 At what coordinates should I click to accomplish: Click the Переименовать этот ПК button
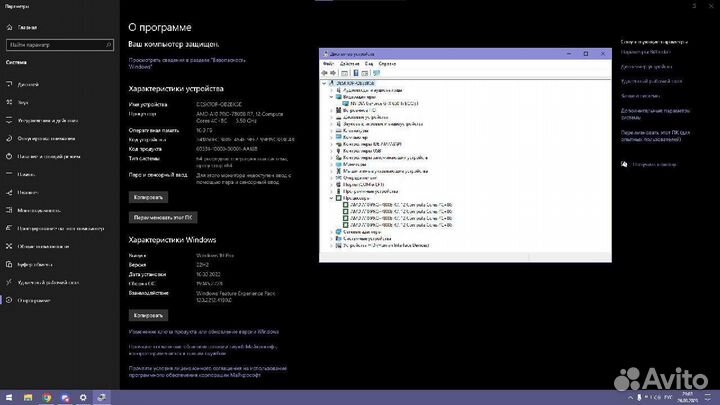tap(162, 216)
